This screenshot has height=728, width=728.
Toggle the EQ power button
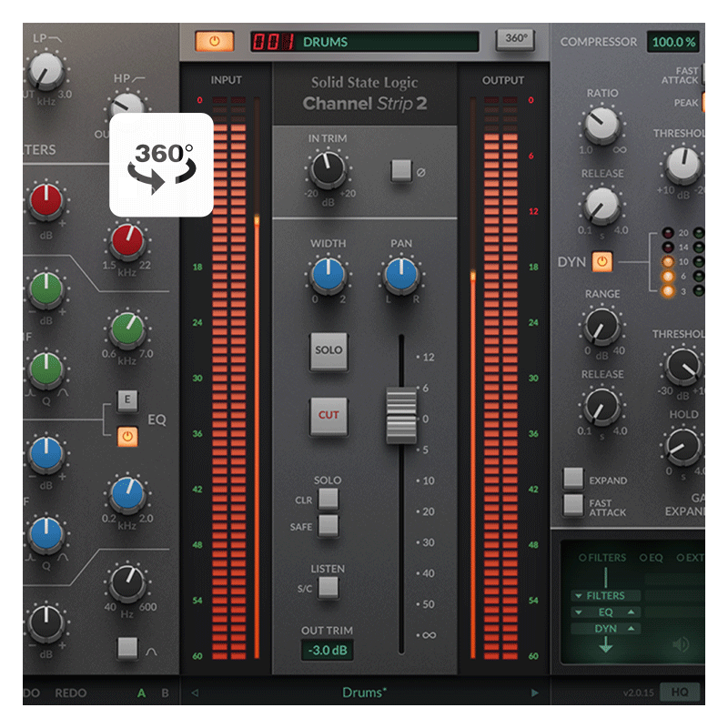click(127, 438)
